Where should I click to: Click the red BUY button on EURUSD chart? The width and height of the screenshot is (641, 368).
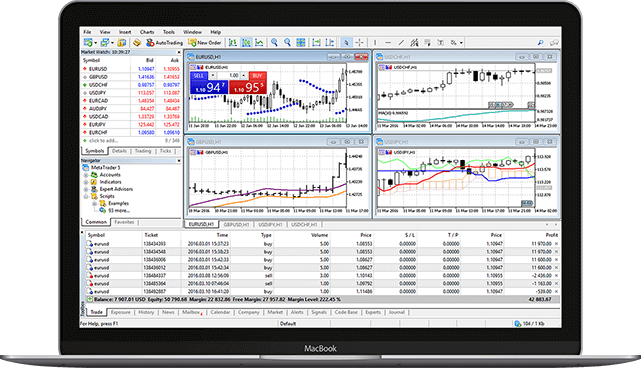[257, 76]
